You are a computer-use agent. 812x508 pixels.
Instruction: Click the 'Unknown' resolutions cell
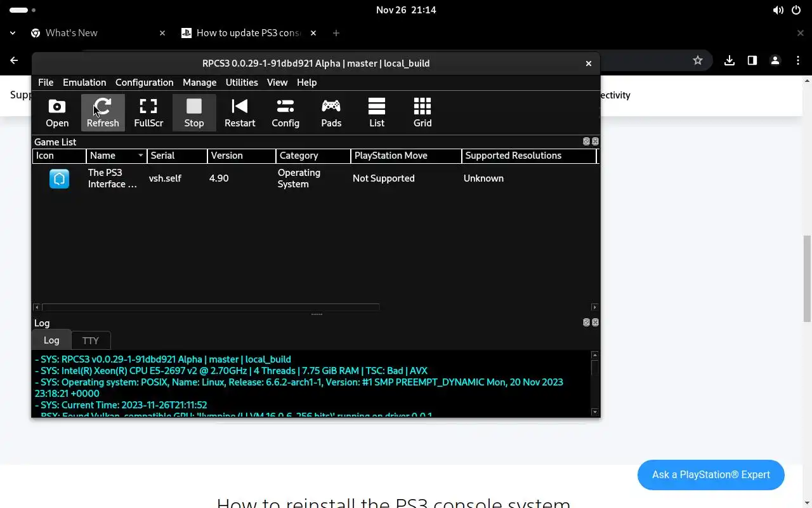tap(483, 178)
